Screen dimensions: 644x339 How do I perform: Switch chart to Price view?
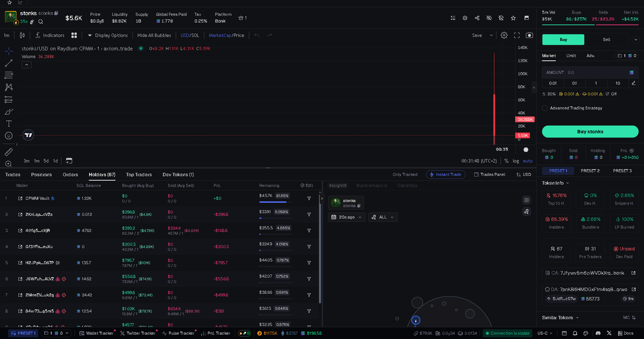click(x=239, y=35)
